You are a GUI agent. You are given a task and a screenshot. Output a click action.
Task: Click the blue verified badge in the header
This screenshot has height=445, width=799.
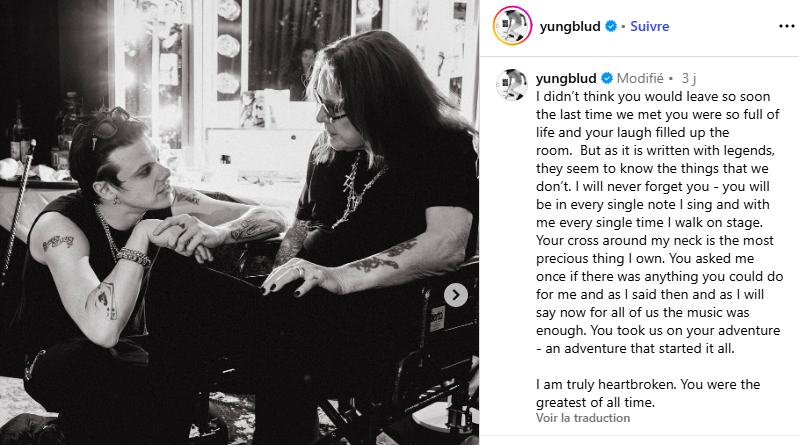[x=611, y=26]
